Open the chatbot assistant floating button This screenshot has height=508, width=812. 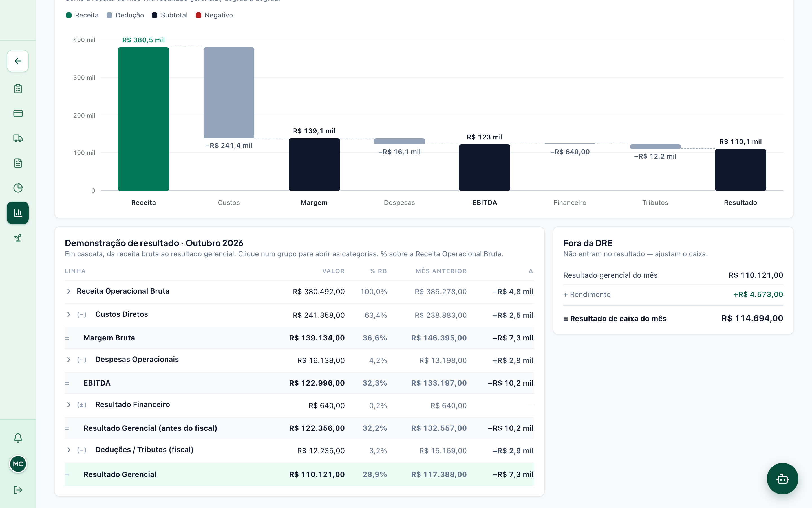(782, 478)
